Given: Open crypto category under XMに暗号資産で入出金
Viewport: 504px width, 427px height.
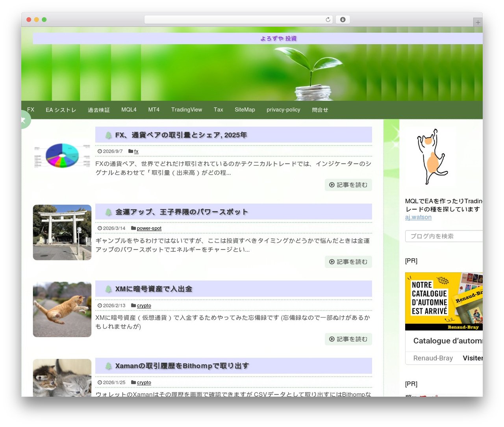Looking at the screenshot, I should 144,305.
